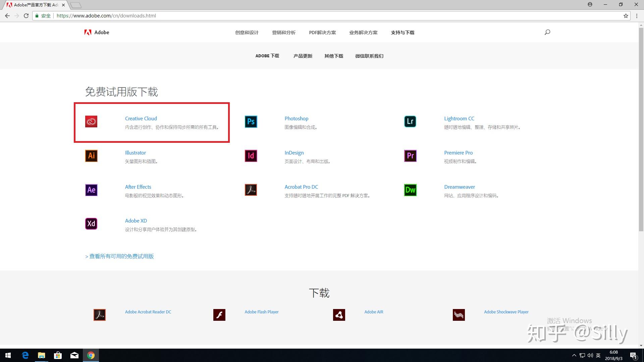This screenshot has height=362, width=644.
Task: Open the Acrobat Pro DC link
Action: tap(301, 187)
